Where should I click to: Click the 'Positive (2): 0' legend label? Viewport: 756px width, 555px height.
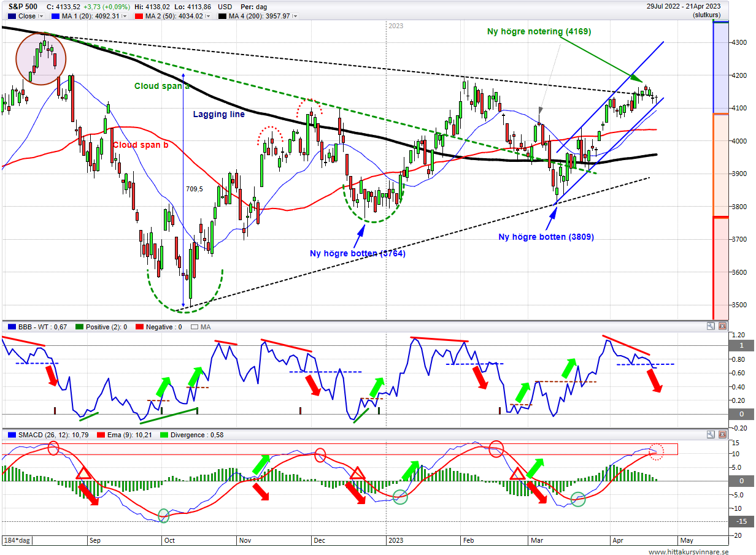pos(107,327)
